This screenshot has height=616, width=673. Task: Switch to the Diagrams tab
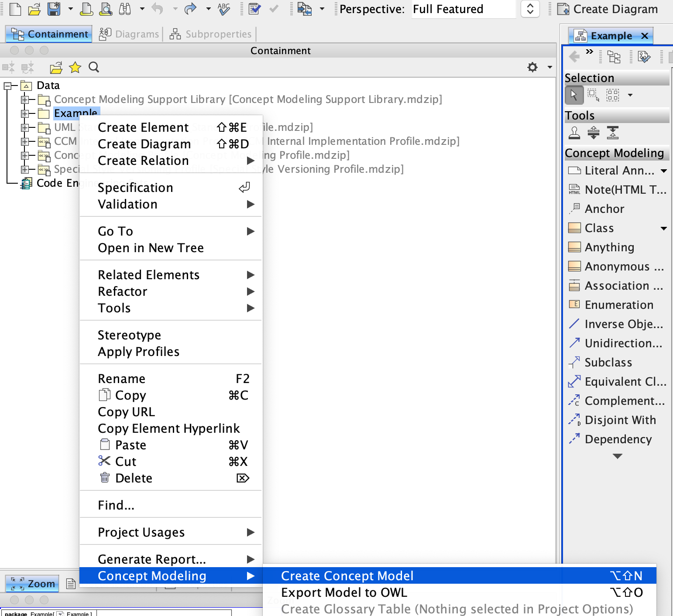pyautogui.click(x=130, y=34)
